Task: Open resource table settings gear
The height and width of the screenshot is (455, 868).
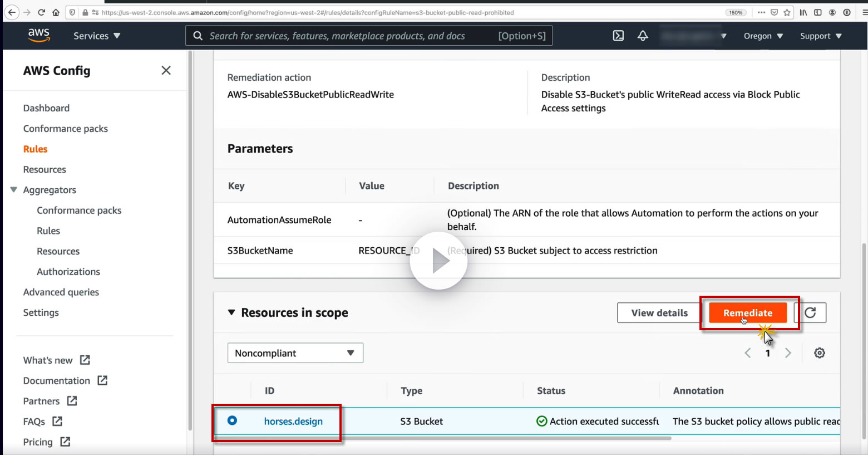Action: click(x=820, y=353)
